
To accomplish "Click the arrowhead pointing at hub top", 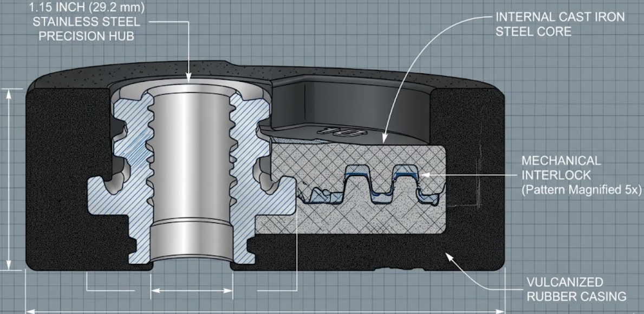I will coord(190,78).
